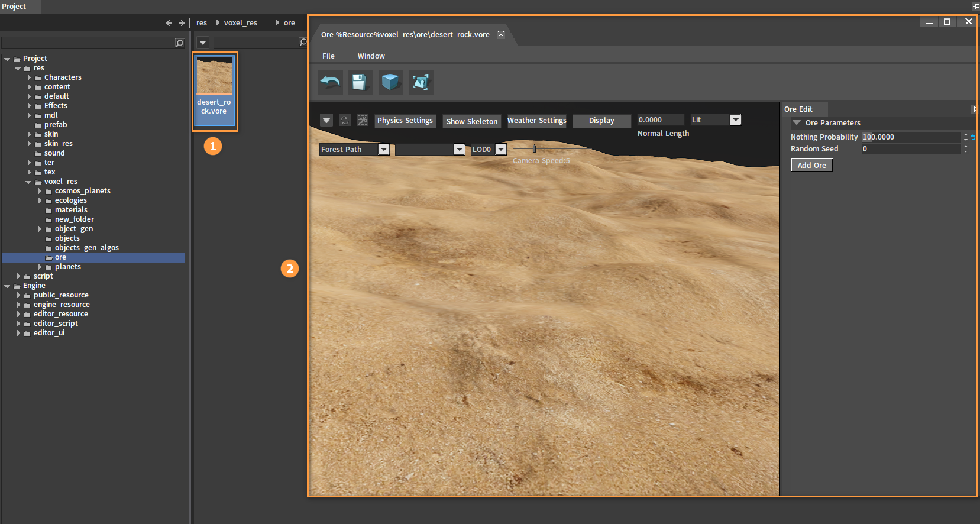Select the sound folder
The height and width of the screenshot is (524, 980).
(x=54, y=153)
